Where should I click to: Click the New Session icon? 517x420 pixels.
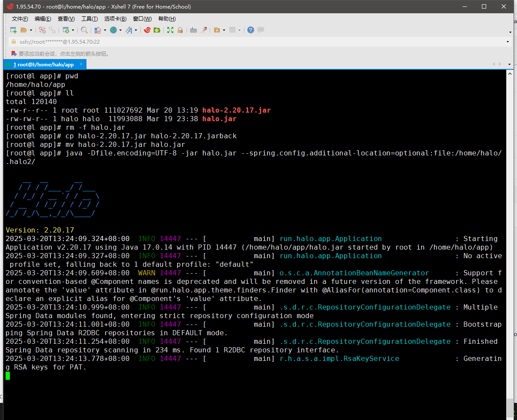pos(13,30)
